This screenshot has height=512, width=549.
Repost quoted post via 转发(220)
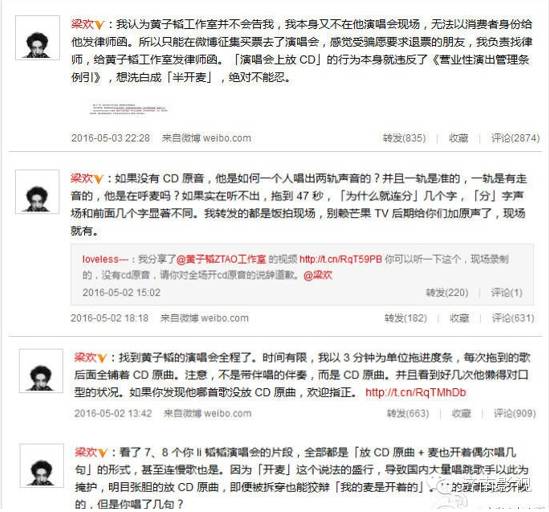click(x=447, y=292)
